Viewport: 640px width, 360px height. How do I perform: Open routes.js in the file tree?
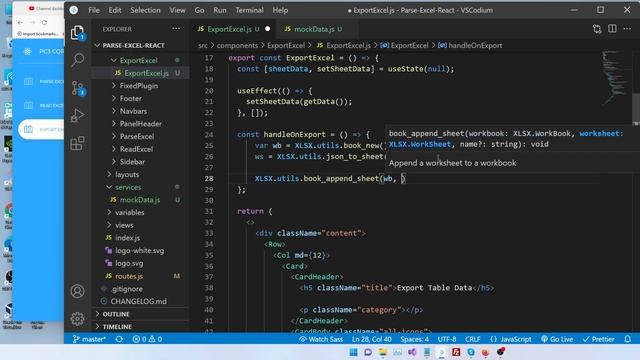(x=129, y=276)
